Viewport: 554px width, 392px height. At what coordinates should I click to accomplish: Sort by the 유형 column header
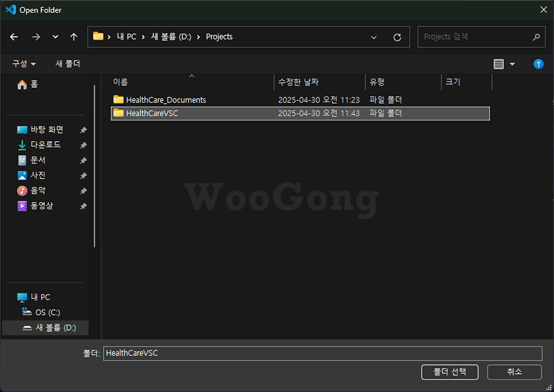point(404,82)
